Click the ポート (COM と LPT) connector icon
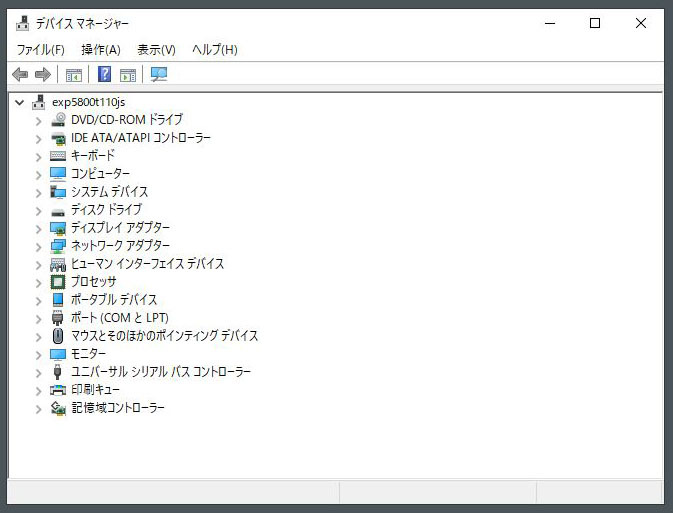Screen dimensions: 673x513 pos(58,318)
